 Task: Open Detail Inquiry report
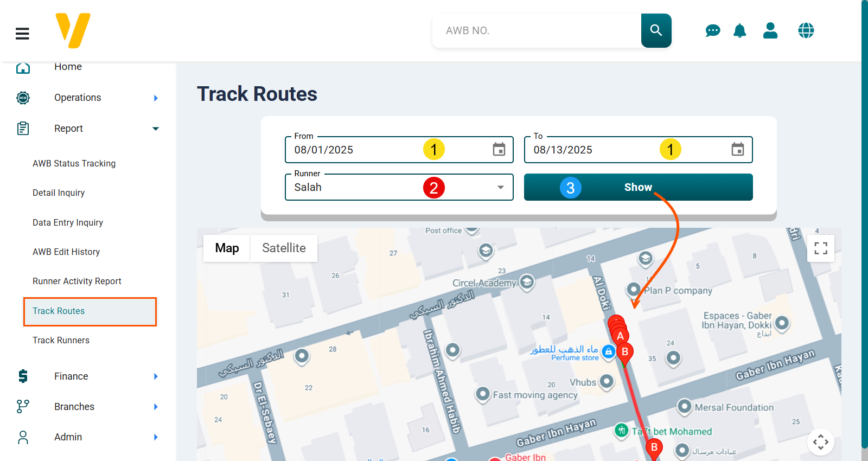59,193
